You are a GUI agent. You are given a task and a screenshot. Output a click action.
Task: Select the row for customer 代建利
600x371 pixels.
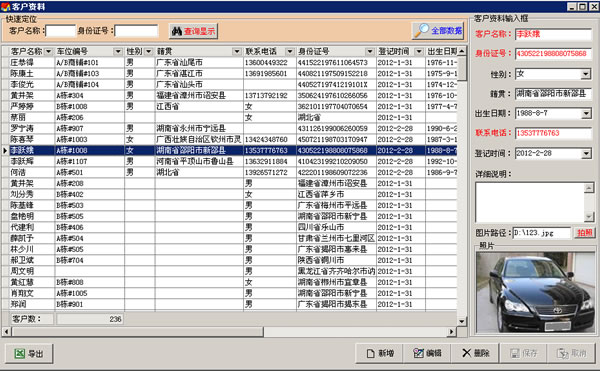coord(230,227)
